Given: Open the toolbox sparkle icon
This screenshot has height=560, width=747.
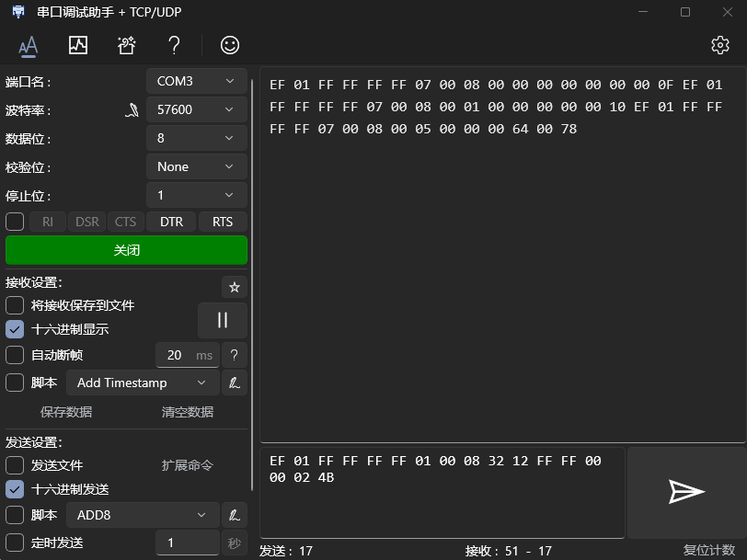Looking at the screenshot, I should [126, 45].
